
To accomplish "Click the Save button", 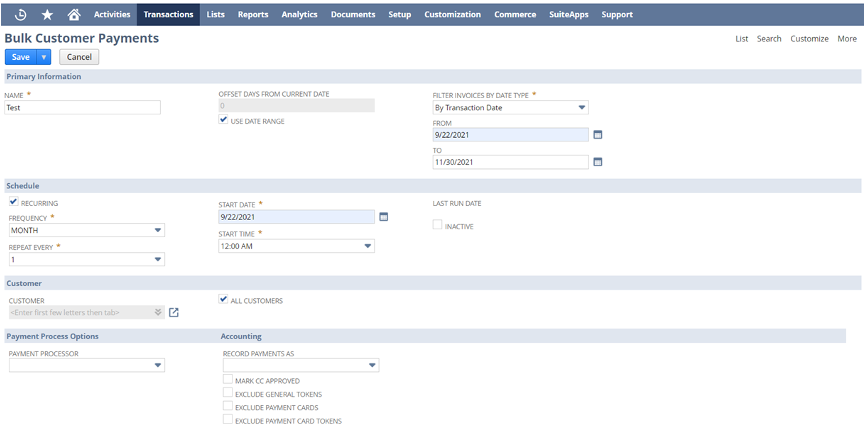I will click(21, 57).
